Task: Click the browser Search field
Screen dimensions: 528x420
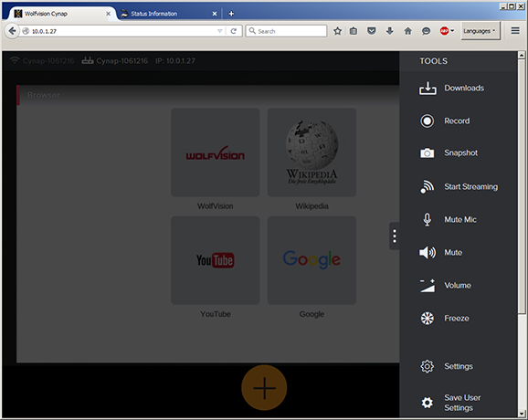Action: tap(286, 31)
